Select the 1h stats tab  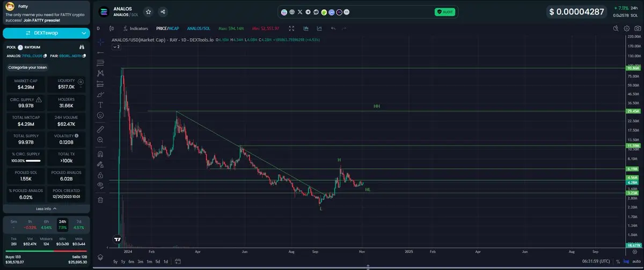click(x=30, y=224)
